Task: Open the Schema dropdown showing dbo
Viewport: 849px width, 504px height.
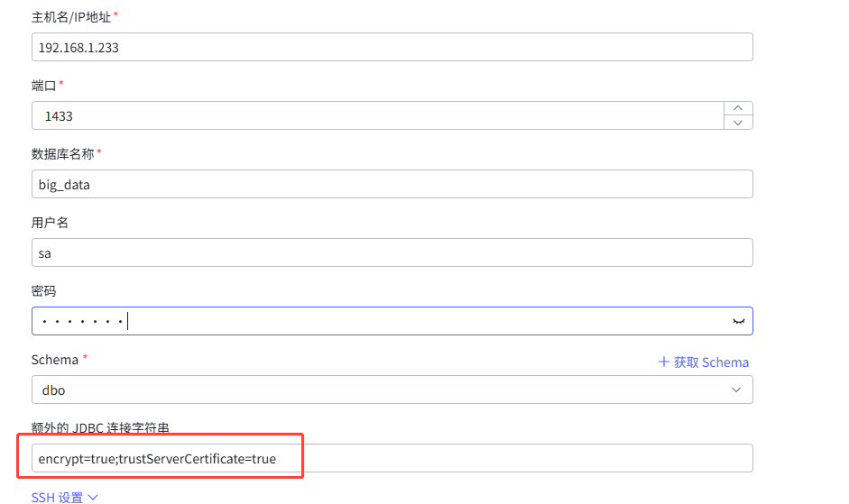Action: [x=392, y=389]
